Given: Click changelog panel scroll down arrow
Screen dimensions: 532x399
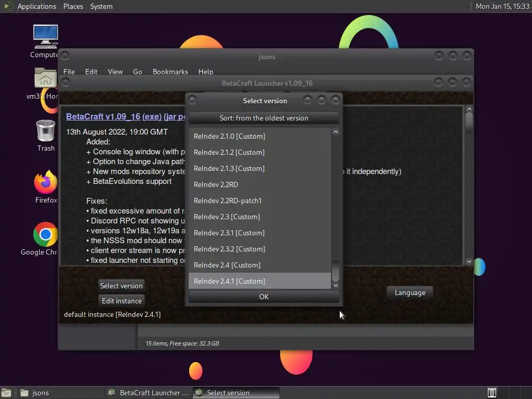Looking at the screenshot, I should tap(469, 261).
